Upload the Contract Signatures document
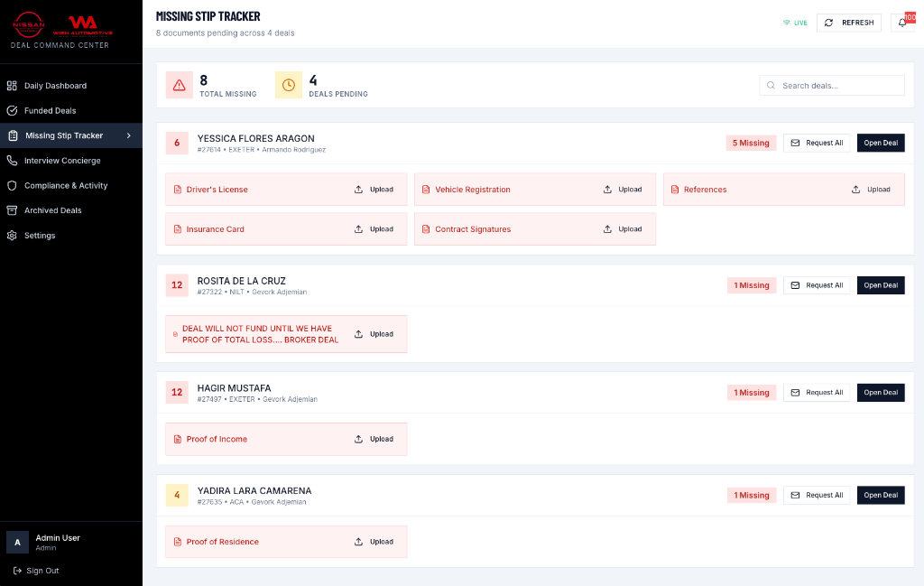The height and width of the screenshot is (586, 924). [623, 229]
